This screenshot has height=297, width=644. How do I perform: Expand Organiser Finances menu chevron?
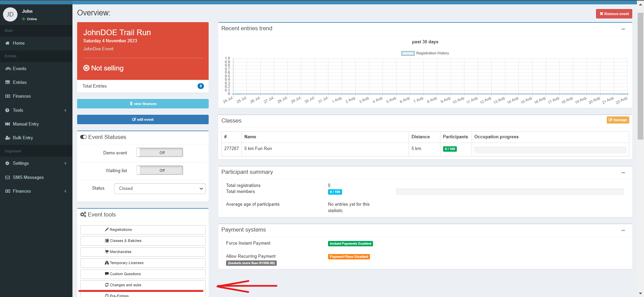click(x=65, y=191)
